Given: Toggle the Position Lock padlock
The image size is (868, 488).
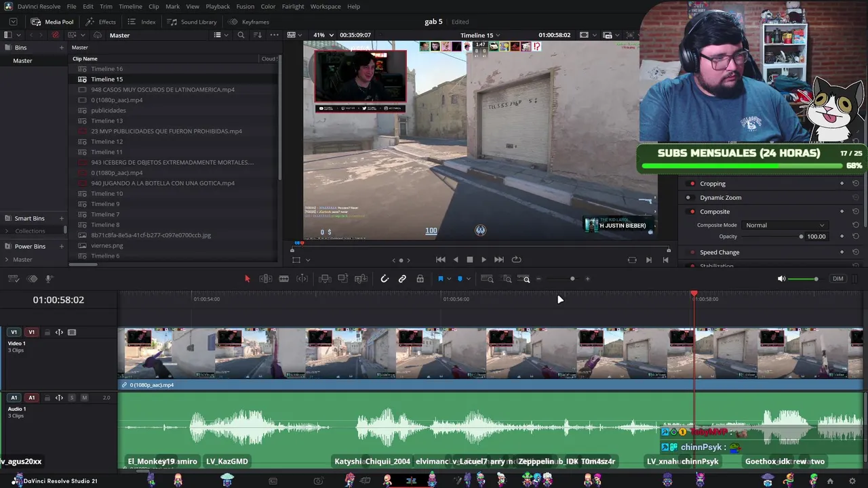Looking at the screenshot, I should [420, 279].
